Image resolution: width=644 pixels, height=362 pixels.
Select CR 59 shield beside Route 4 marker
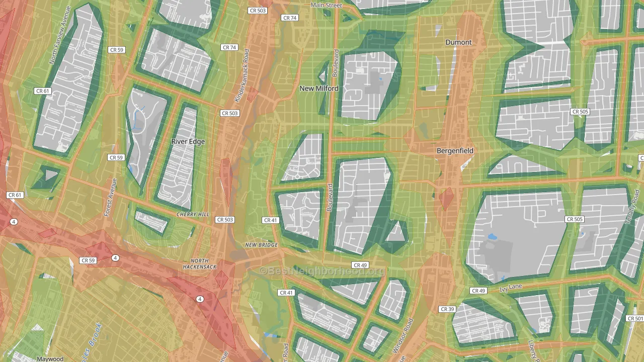(88, 260)
